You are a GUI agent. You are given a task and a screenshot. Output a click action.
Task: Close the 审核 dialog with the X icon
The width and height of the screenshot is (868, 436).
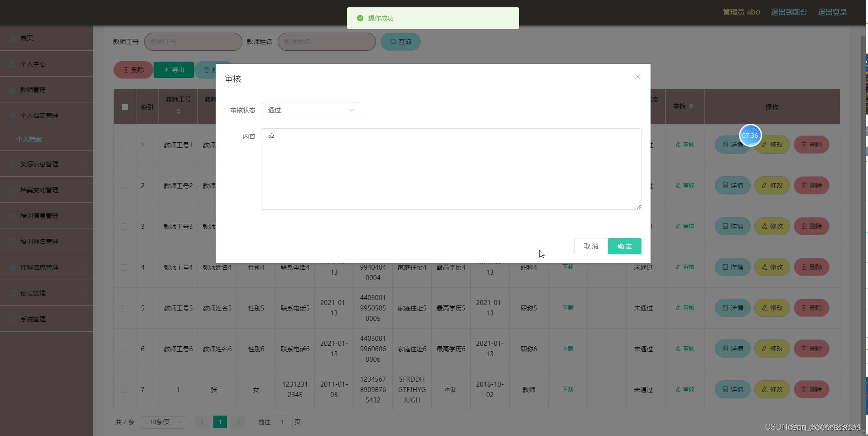[x=637, y=77]
